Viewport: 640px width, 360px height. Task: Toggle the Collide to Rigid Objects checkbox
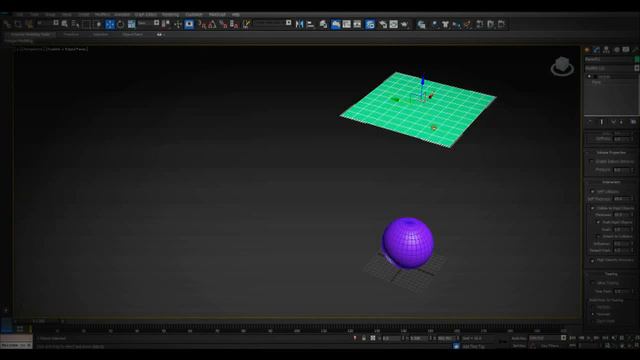point(593,208)
